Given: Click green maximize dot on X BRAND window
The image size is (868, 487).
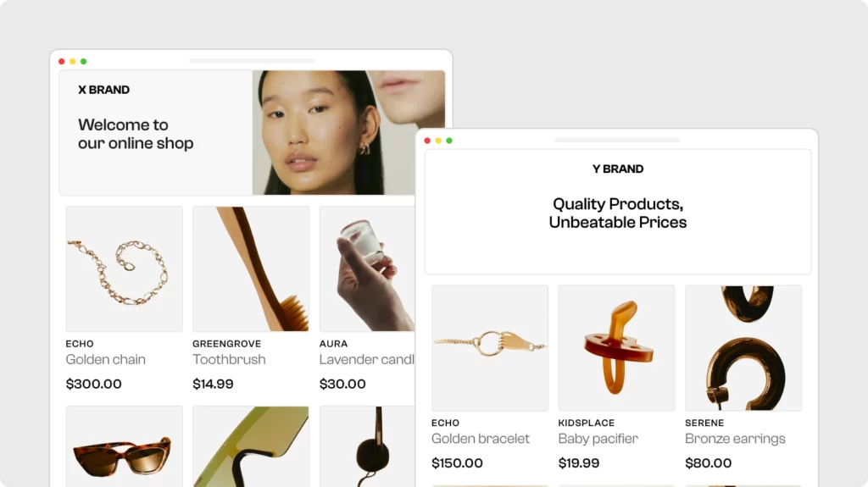Looking at the screenshot, I should click(84, 62).
